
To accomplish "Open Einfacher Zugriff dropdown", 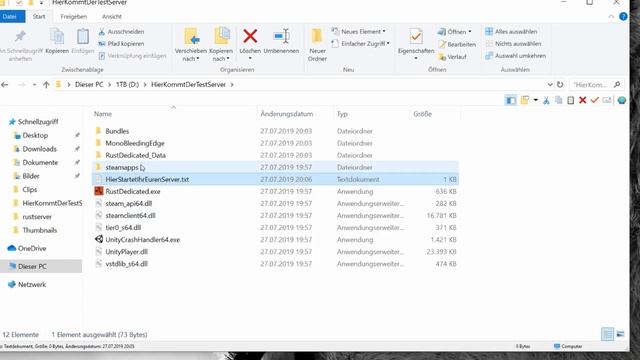I will tap(361, 44).
